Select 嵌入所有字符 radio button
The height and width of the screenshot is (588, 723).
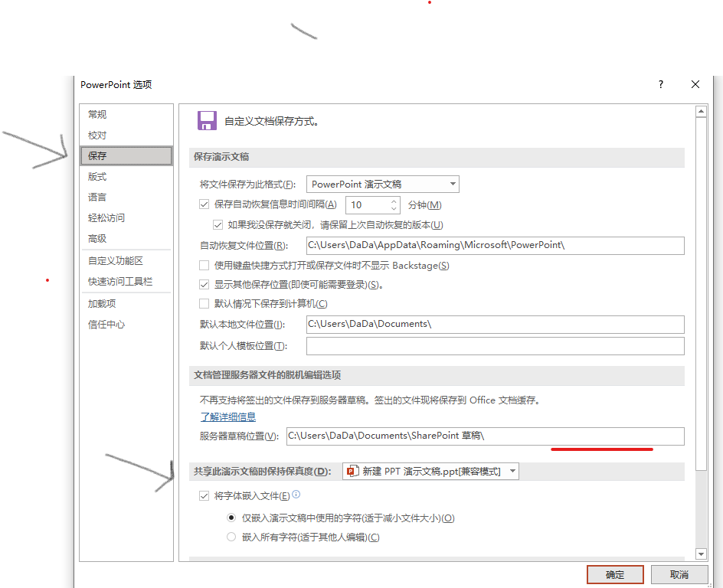tap(231, 537)
